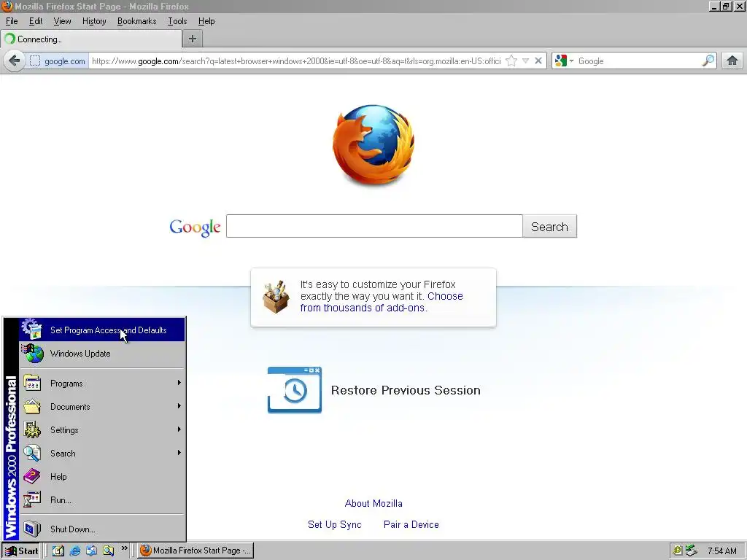Click the Google logo beside search field
The image size is (747, 560).
(195, 227)
